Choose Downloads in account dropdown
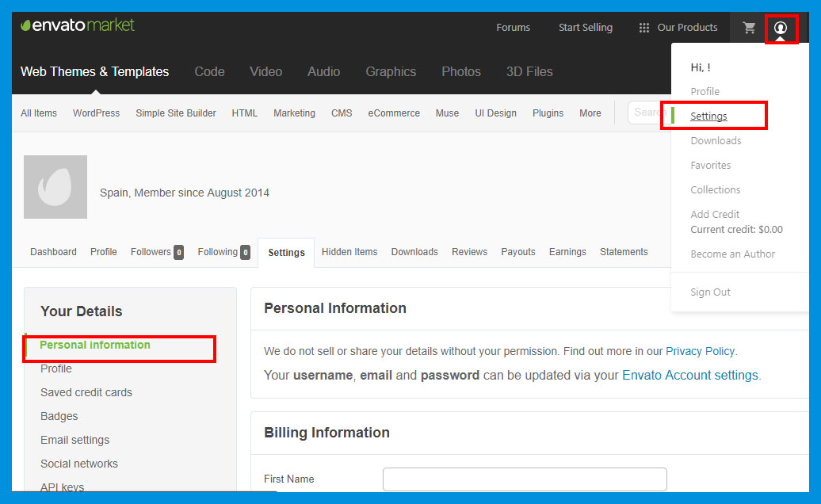Screen dimensions: 821x504 point(716,141)
